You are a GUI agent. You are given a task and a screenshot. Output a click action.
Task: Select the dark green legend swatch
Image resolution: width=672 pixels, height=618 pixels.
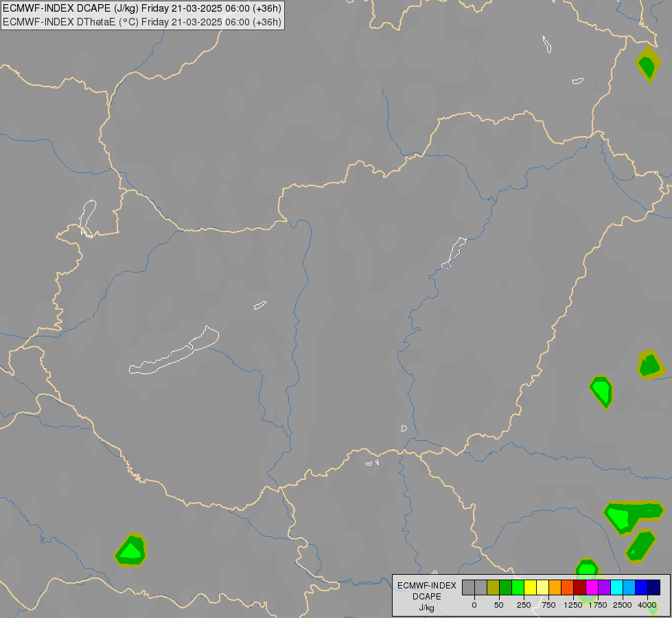(505, 587)
